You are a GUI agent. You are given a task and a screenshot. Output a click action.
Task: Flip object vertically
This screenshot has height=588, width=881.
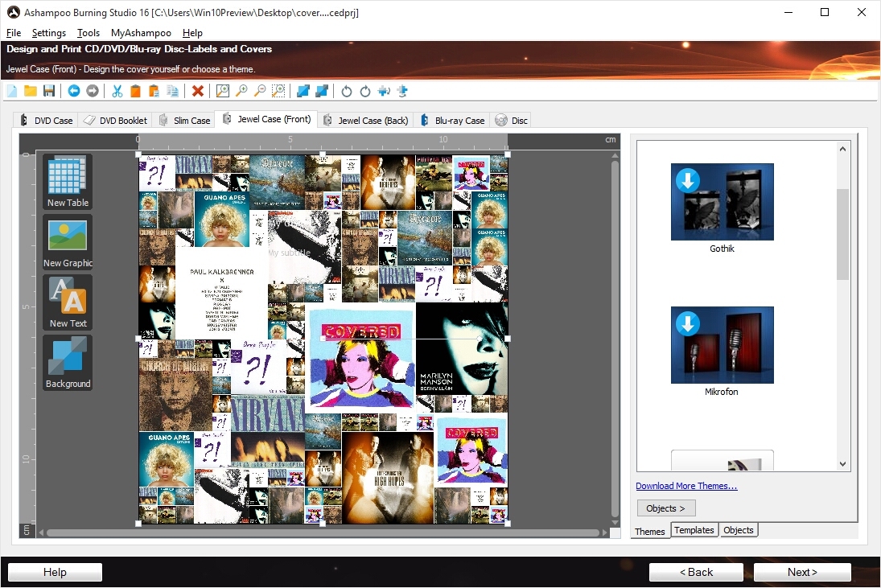pyautogui.click(x=403, y=91)
